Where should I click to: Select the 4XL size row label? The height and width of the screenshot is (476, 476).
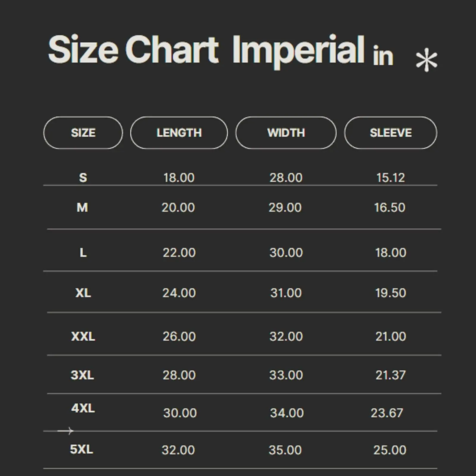83,408
